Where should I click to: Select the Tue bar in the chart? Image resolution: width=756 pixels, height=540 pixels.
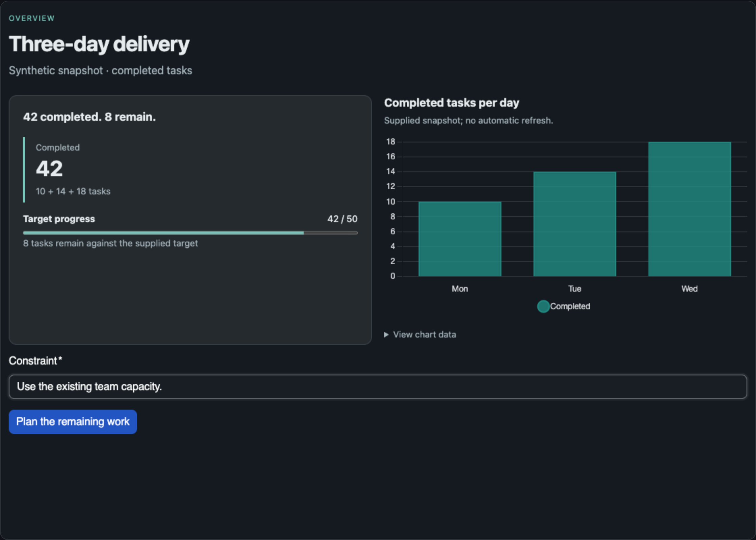[x=574, y=224]
